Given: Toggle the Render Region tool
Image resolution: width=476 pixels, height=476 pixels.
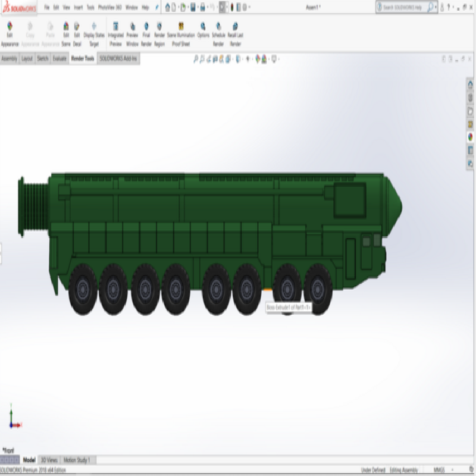Looking at the screenshot, I should 159,34.
